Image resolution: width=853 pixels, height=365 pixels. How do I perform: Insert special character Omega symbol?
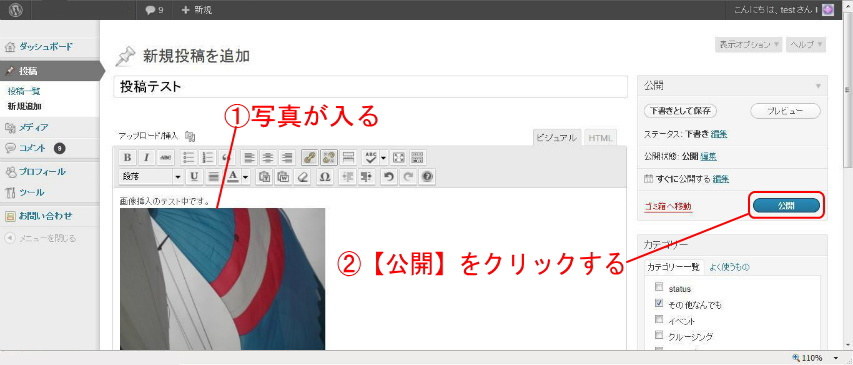point(325,177)
